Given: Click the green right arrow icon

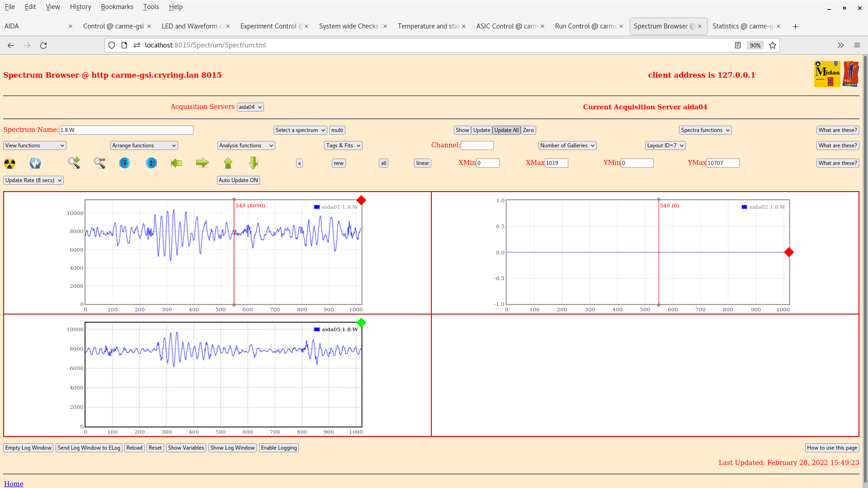Looking at the screenshot, I should (x=202, y=163).
